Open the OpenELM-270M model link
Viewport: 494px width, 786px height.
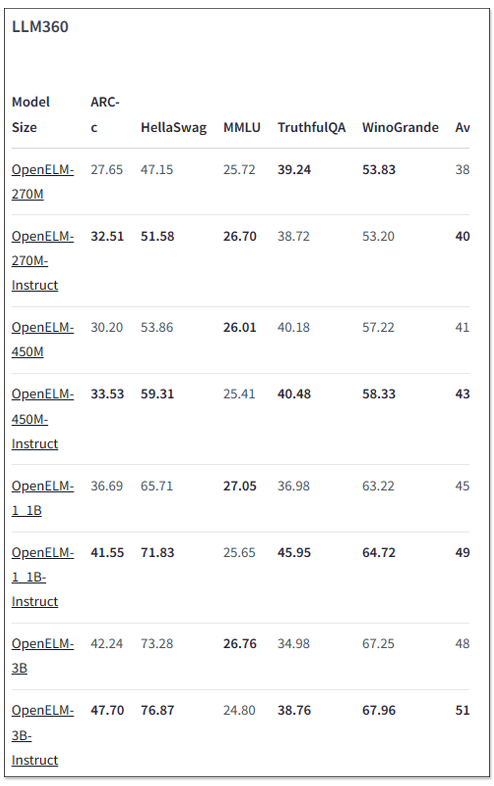43,181
